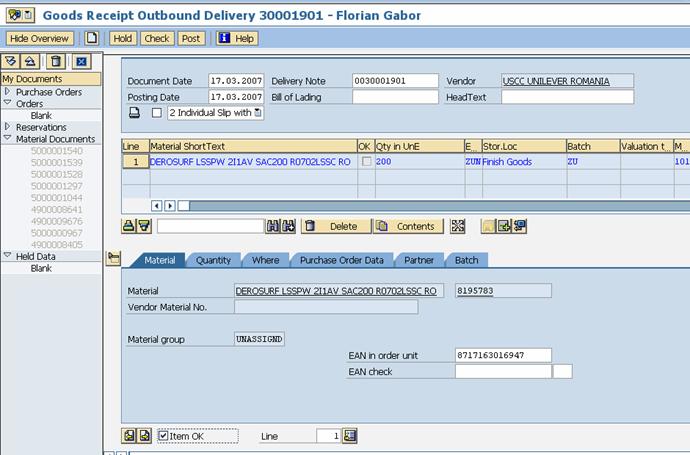This screenshot has width=690, height=455.
Task: Click the Hide Overview button
Action: coord(40,38)
